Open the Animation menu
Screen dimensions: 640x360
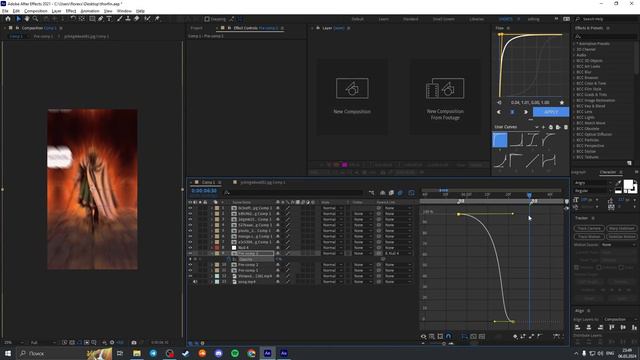(x=90, y=11)
